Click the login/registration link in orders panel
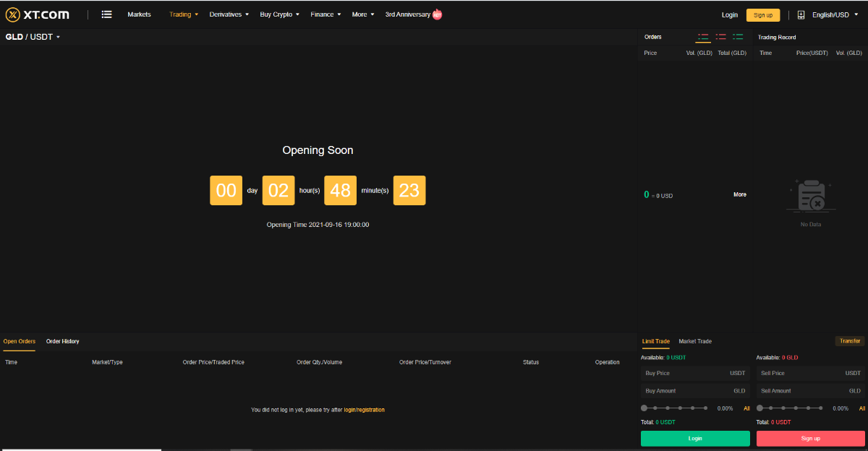This screenshot has height=451, width=868. (x=364, y=410)
